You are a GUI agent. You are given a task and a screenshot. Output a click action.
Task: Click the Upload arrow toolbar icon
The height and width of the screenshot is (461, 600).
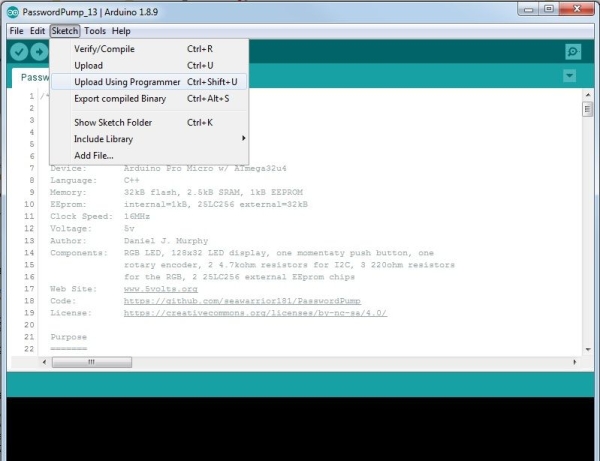pyautogui.click(x=39, y=52)
